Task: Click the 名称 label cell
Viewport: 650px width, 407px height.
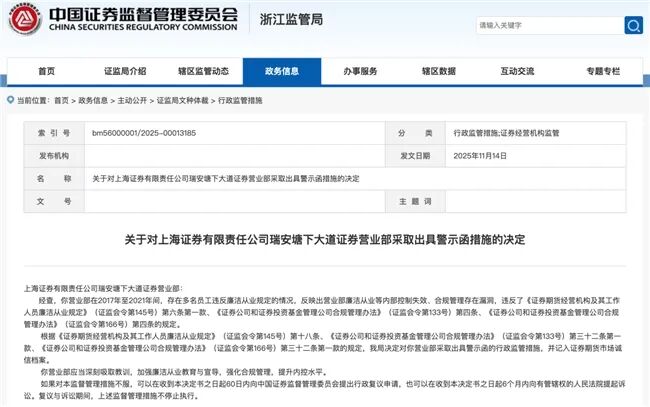Action: [x=54, y=179]
